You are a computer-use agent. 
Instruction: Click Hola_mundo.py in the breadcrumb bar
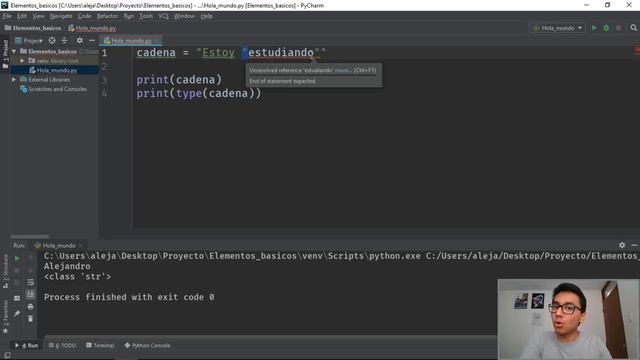point(92,28)
